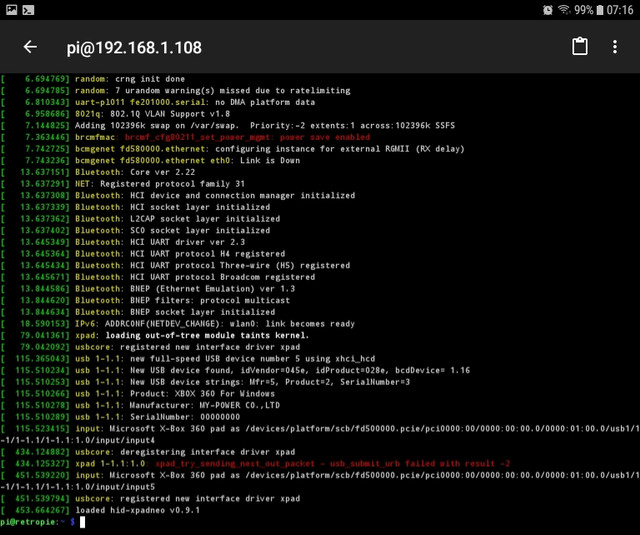
Task: Tap the 'Adding 102396k swap' line
Action: (x=227, y=125)
